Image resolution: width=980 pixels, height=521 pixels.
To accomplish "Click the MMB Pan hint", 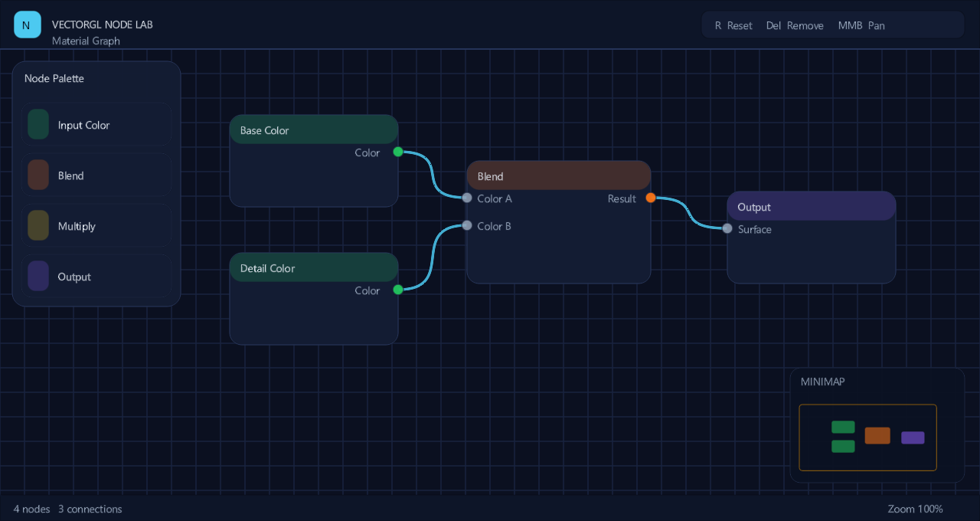I will (861, 25).
